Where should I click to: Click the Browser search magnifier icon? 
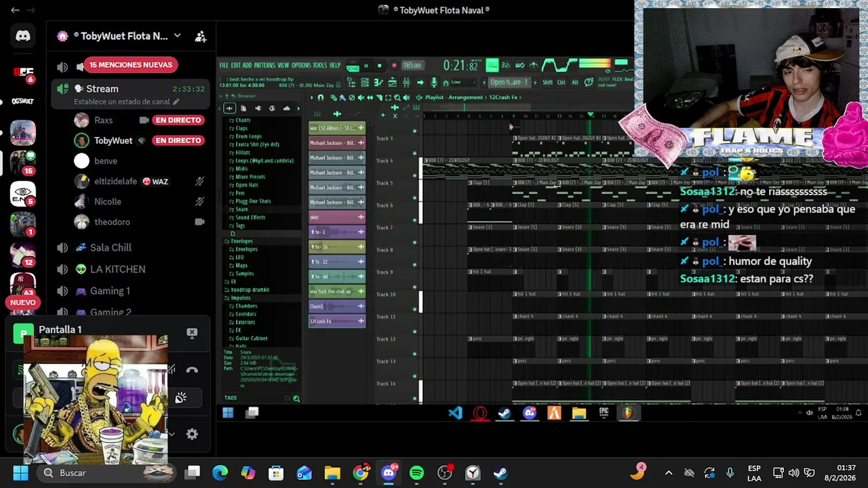pos(296,398)
